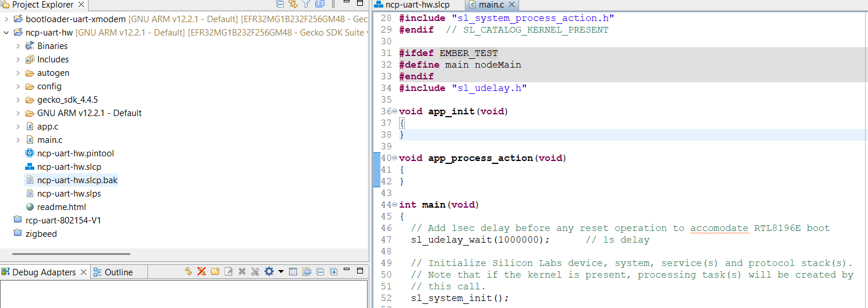868x308 pixels.
Task: Click the gear settings icon in Debug Adapters
Action: (x=269, y=272)
